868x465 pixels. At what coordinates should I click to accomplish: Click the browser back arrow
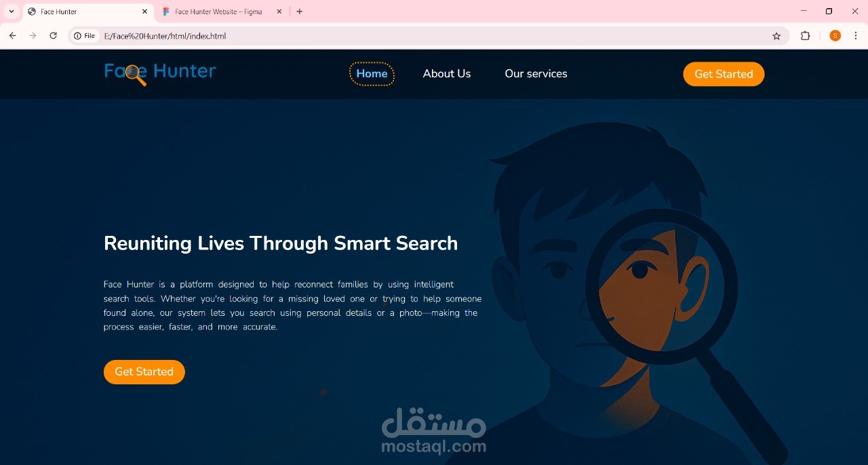pyautogui.click(x=12, y=36)
